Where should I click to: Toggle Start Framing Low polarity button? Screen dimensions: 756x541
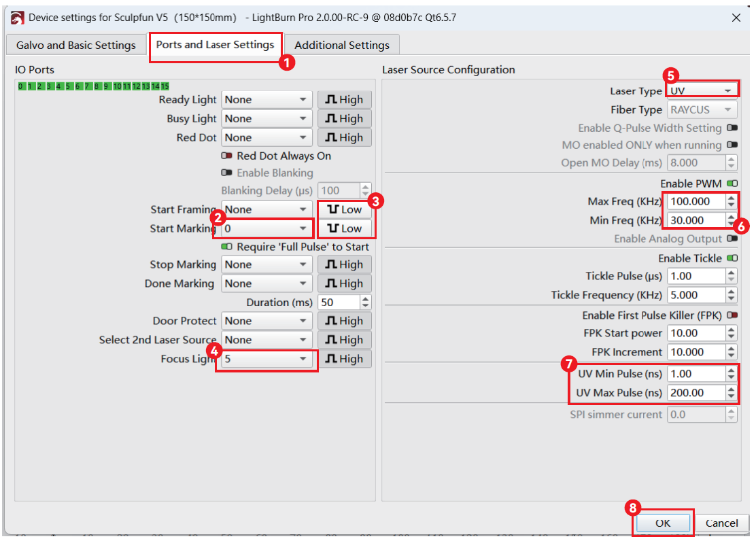tap(345, 209)
